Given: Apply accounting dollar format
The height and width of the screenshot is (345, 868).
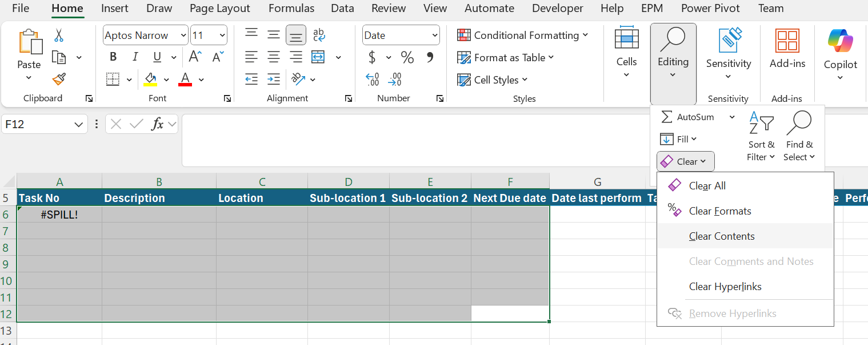Looking at the screenshot, I should point(372,57).
